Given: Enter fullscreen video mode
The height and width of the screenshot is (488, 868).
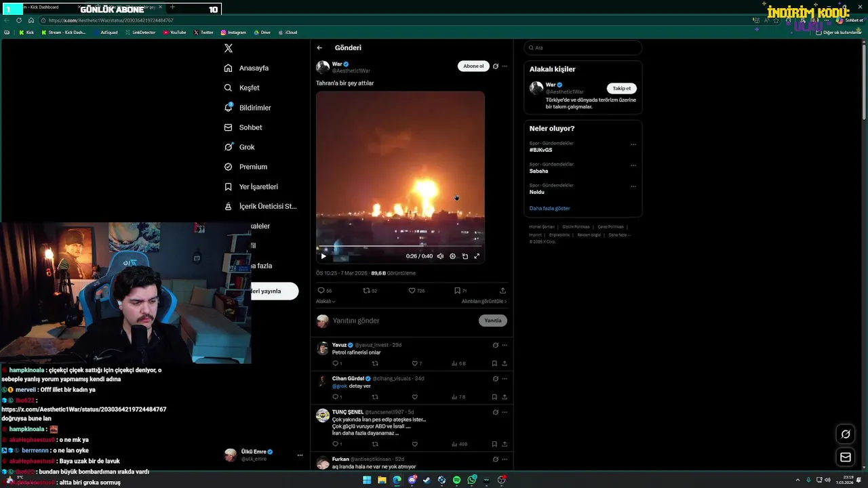Looking at the screenshot, I should [x=477, y=256].
